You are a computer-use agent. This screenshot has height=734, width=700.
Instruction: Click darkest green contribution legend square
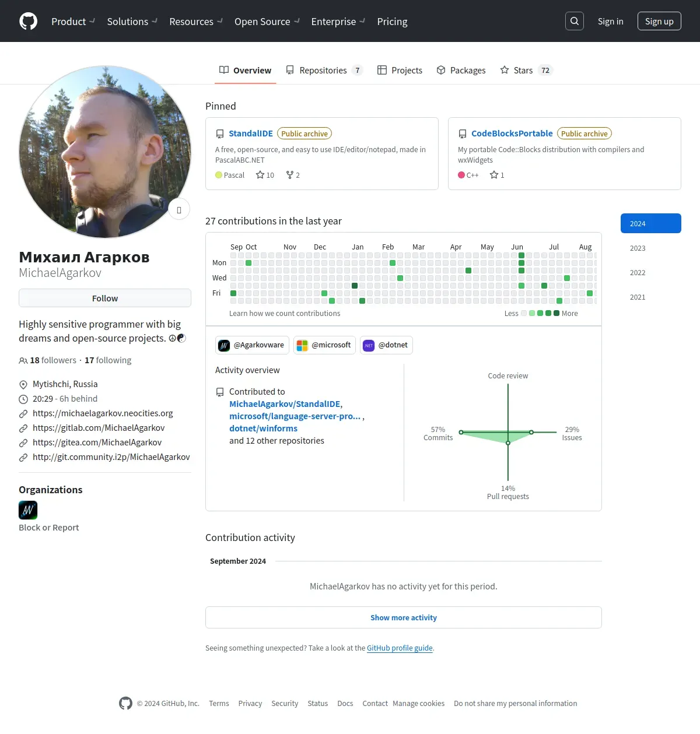pos(556,314)
